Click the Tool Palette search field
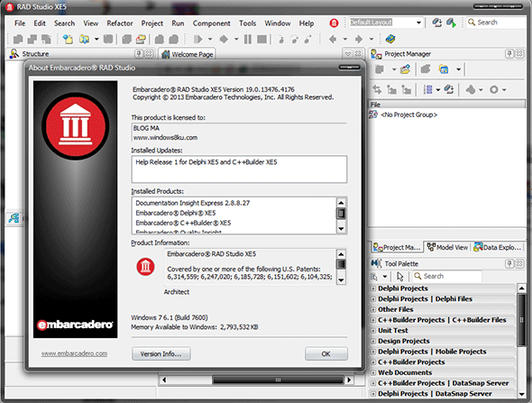The image size is (532, 403). click(x=447, y=276)
